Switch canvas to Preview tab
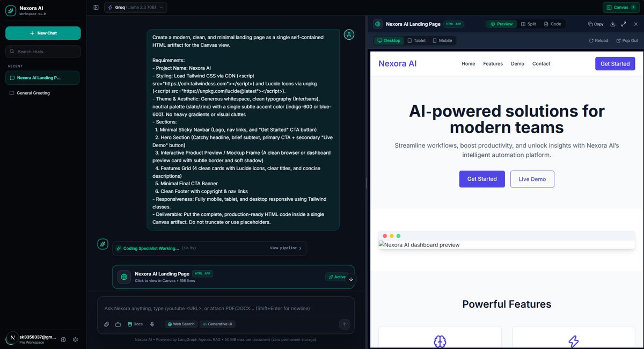The image size is (644, 349). pyautogui.click(x=502, y=24)
